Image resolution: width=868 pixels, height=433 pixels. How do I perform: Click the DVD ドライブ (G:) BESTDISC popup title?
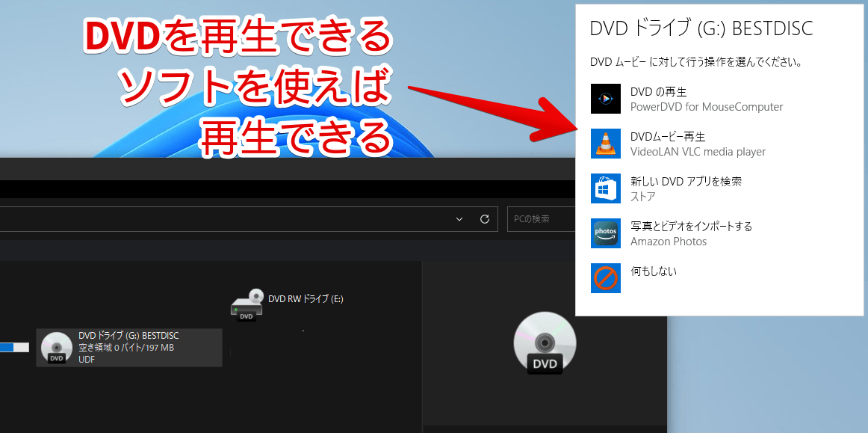(701, 29)
